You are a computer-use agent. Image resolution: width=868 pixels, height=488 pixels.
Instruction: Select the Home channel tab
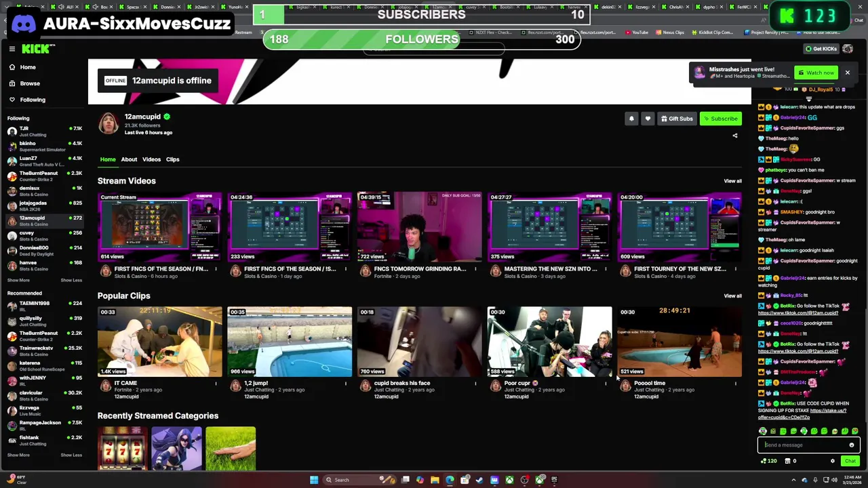(x=108, y=159)
